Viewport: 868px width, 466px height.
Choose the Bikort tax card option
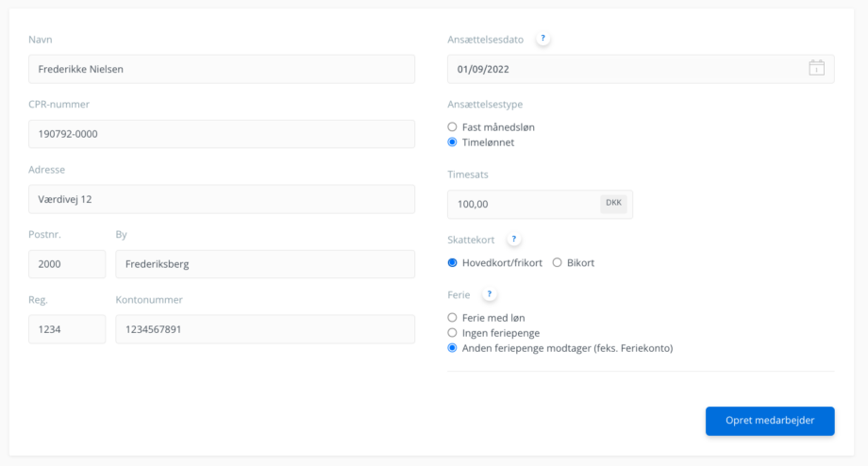point(557,263)
